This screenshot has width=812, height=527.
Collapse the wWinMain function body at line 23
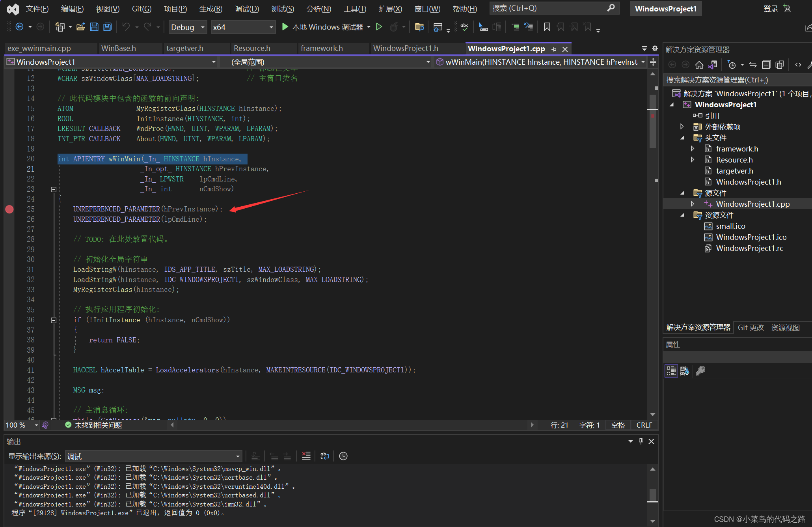(54, 189)
